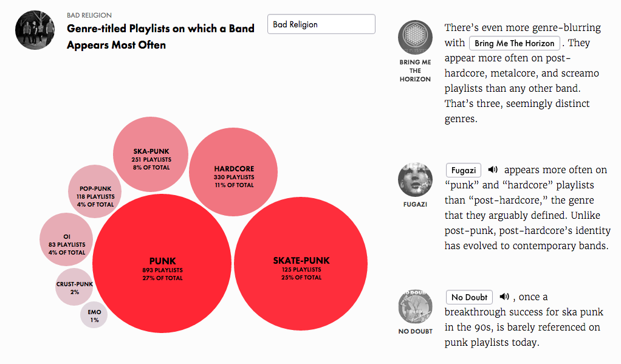This screenshot has width=621, height=364.
Task: Click the Bad Religion band photo
Action: (35, 30)
